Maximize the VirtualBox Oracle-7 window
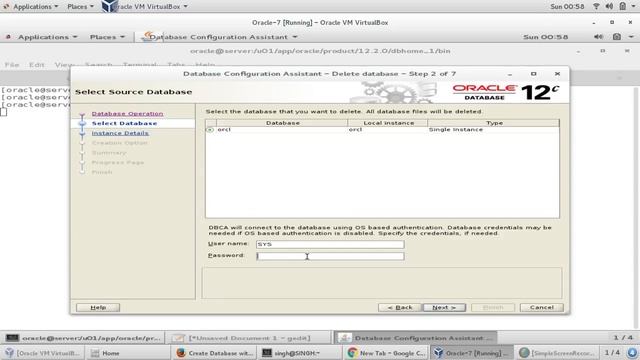 pyautogui.click(x=612, y=22)
